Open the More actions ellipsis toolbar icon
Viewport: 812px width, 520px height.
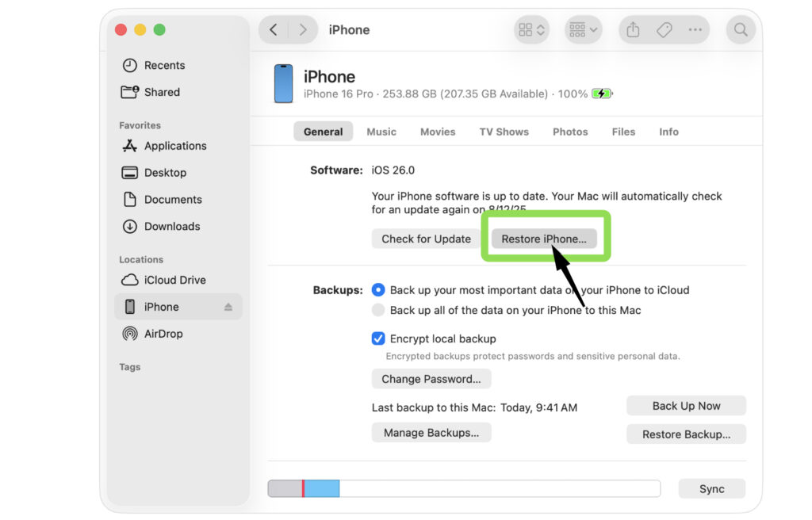click(x=695, y=29)
